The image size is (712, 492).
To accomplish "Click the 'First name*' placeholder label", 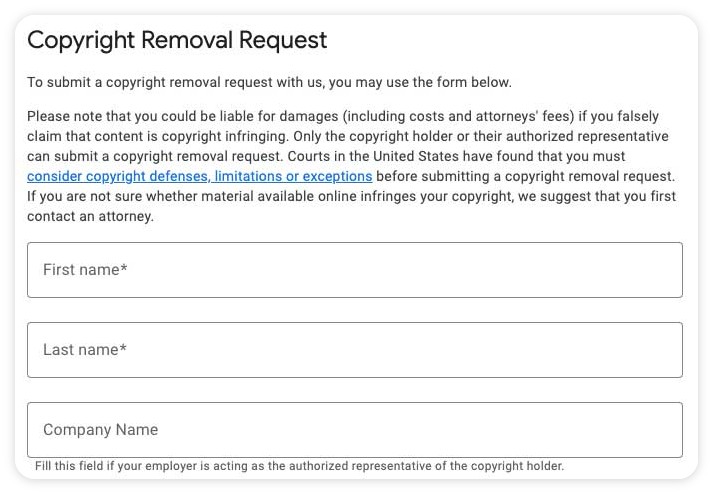I will pos(85,270).
